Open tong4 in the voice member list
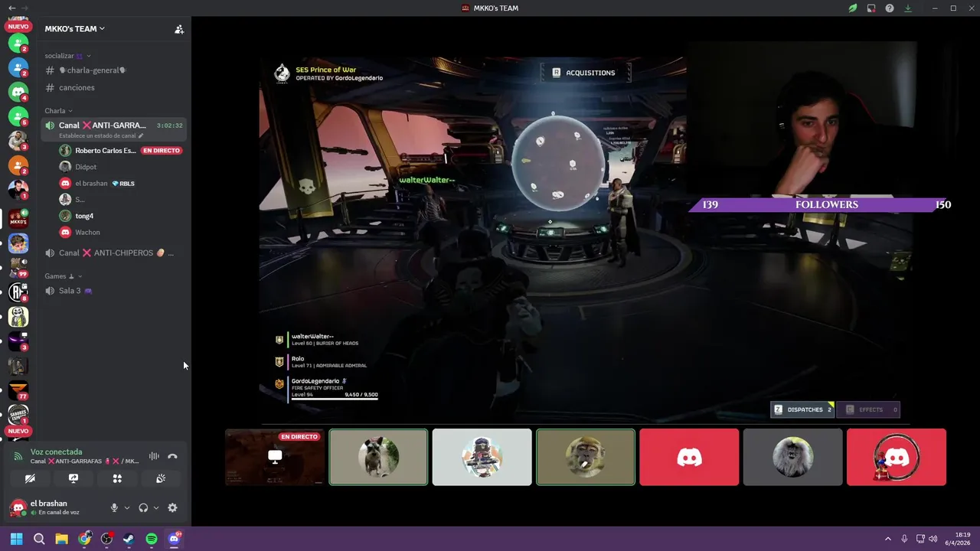980x551 pixels. click(121, 216)
